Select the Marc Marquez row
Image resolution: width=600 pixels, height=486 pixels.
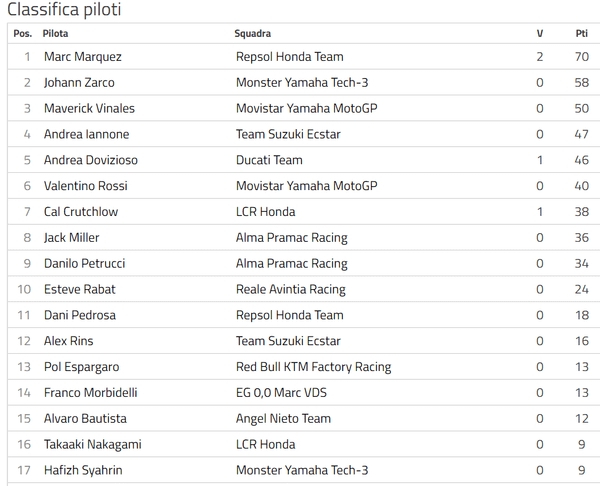click(304, 57)
